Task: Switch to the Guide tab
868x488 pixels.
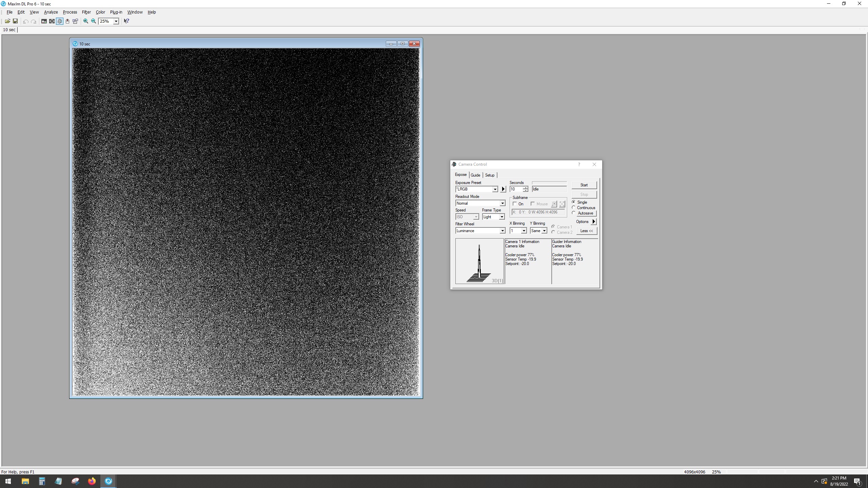Action: coord(475,175)
